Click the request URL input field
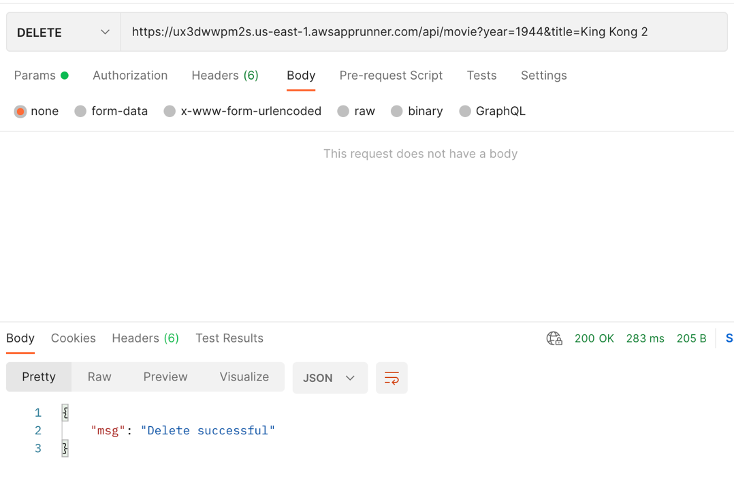735x497 pixels. [x=424, y=32]
